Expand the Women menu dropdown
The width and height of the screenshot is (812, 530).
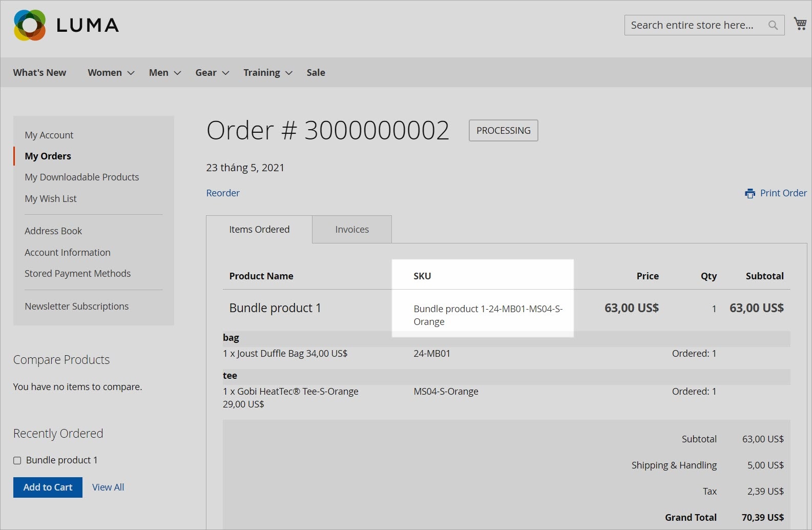[x=111, y=73]
